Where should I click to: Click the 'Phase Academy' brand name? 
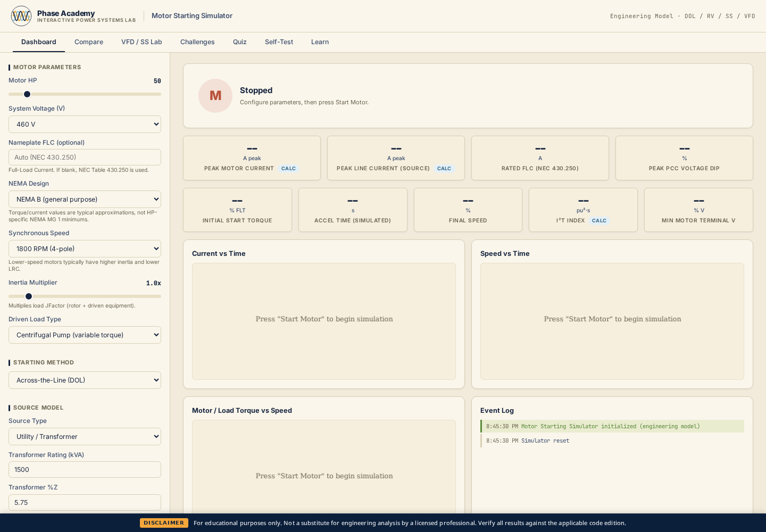click(66, 13)
